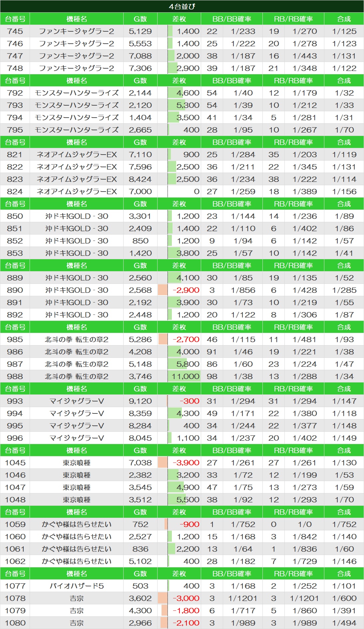The width and height of the screenshot is (364, 629).
Task: Click the 3,800 difference value for machine 853
Action: [188, 253]
